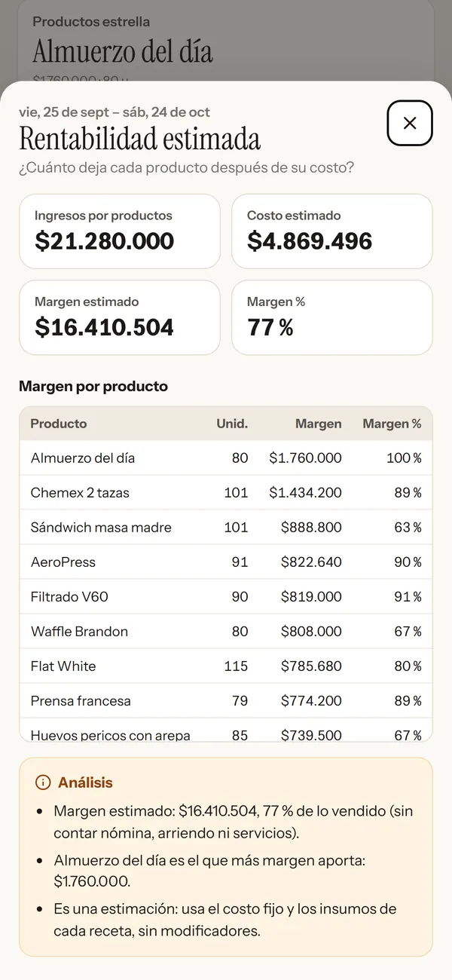Click the $1.434.200 margin value

pyautogui.click(x=305, y=493)
